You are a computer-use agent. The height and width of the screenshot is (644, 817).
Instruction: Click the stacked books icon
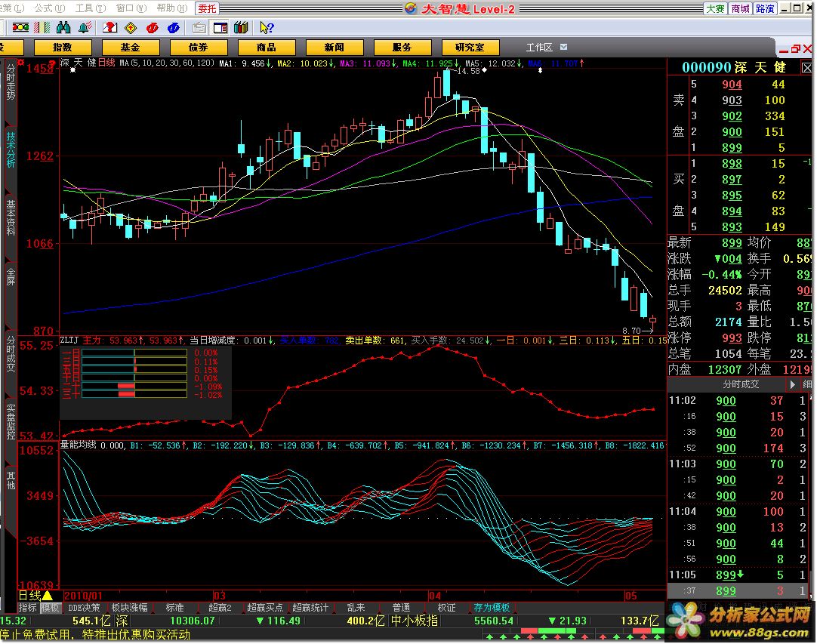click(x=241, y=28)
